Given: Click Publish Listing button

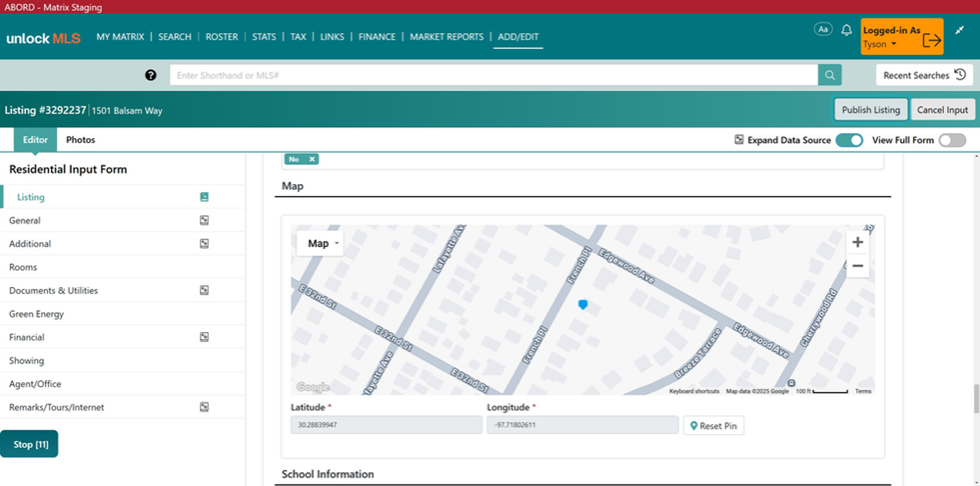Looking at the screenshot, I should (x=871, y=109).
